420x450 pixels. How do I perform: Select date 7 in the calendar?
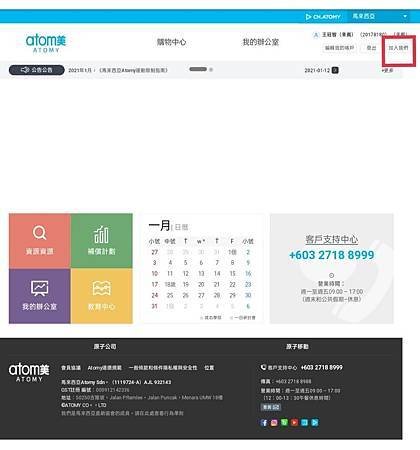click(217, 263)
